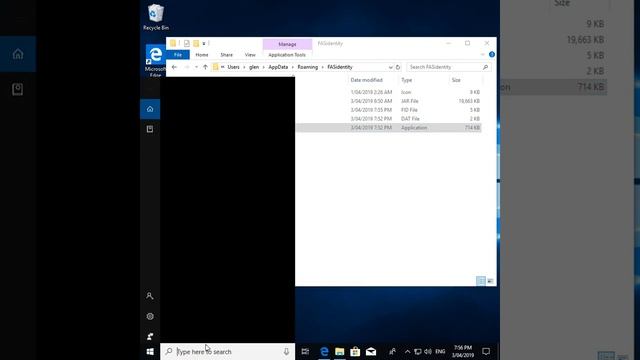Open the File menu in Explorer

pyautogui.click(x=178, y=55)
